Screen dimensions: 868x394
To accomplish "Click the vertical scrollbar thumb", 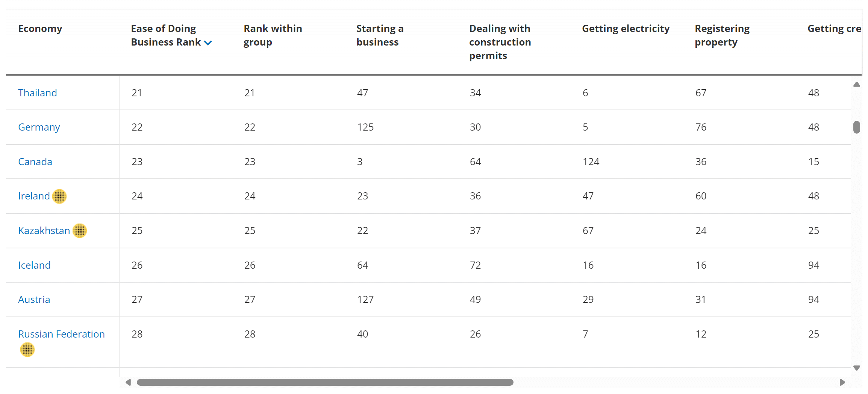I will click(x=857, y=127).
